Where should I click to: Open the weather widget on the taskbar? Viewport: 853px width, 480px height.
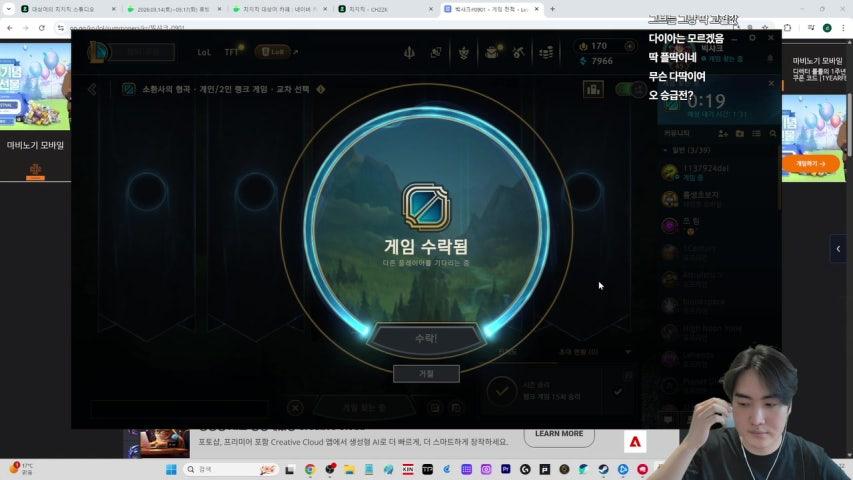tap(21, 469)
